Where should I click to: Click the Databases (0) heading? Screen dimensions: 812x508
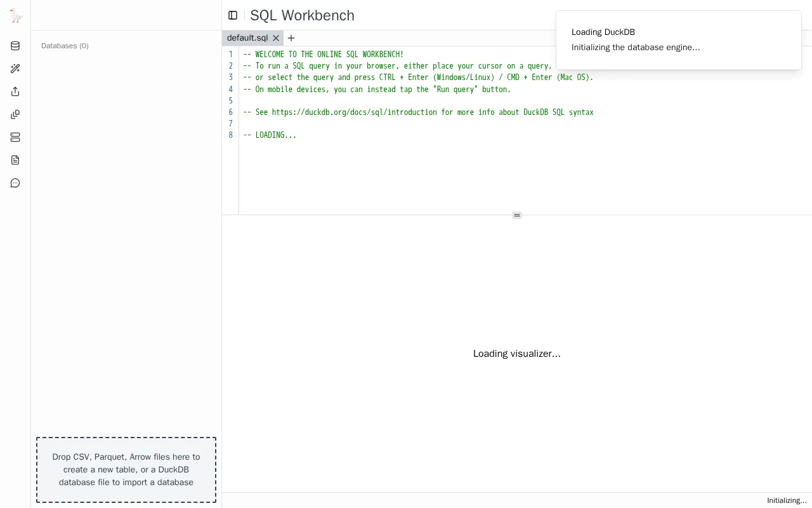click(x=65, y=46)
